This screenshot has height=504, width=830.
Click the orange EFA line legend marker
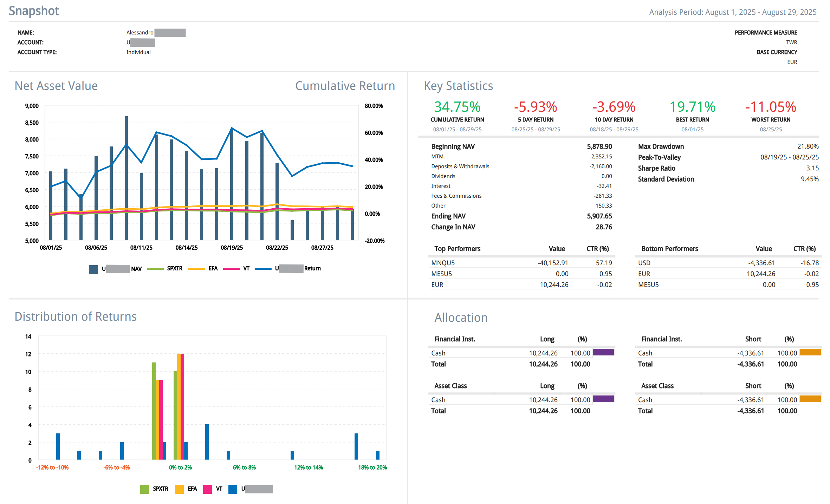[x=196, y=269]
